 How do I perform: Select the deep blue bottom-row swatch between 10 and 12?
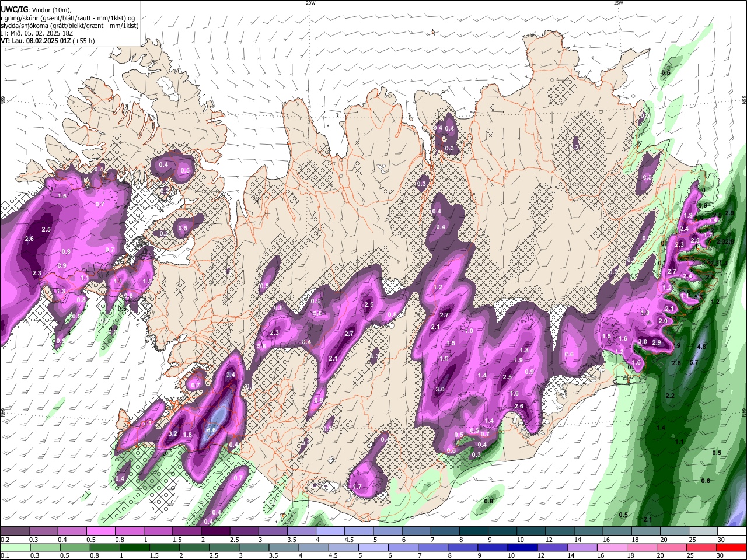523,548
